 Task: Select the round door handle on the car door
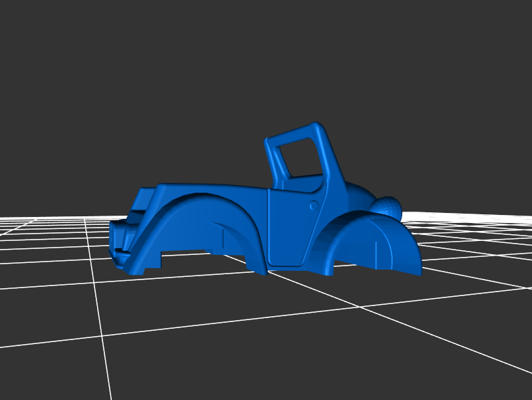[x=313, y=205]
